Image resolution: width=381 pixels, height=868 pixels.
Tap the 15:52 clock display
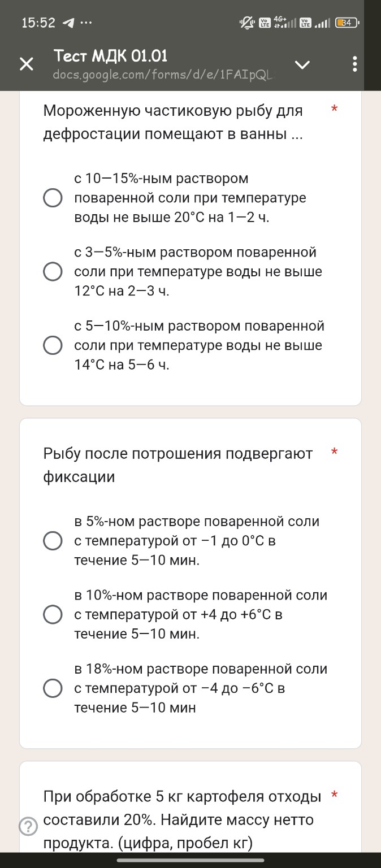coord(37,22)
